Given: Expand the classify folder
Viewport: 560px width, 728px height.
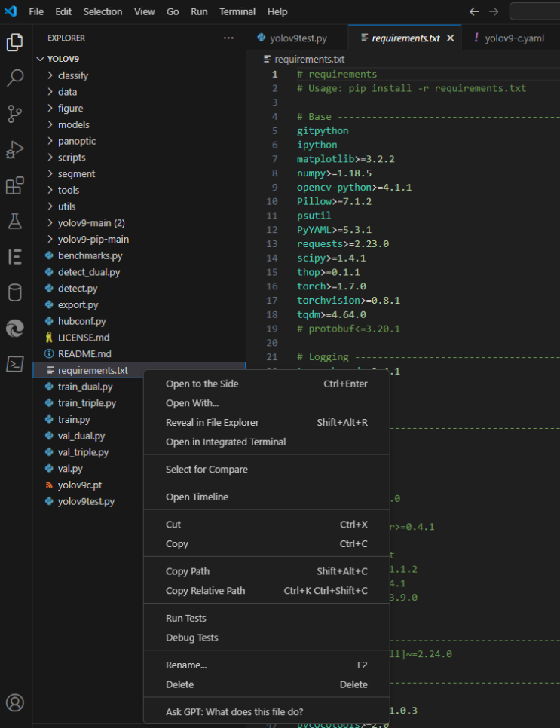Looking at the screenshot, I should [72, 75].
